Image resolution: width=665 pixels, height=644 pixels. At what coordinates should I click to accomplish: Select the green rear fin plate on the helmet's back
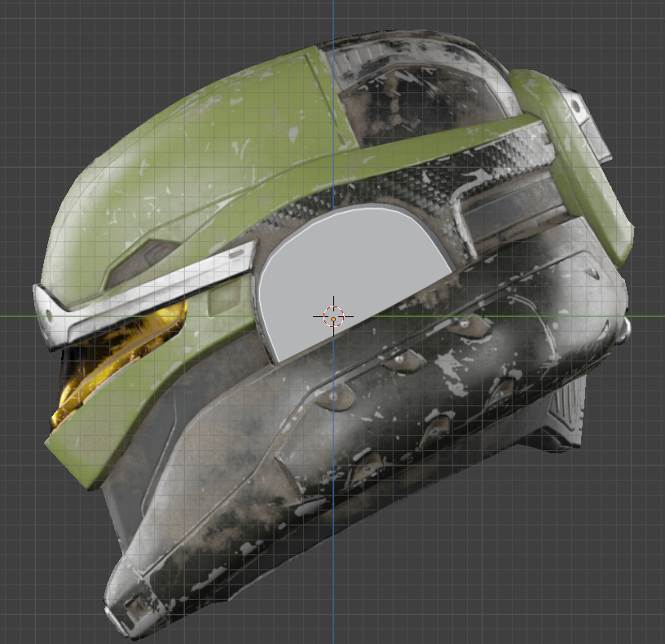click(x=573, y=168)
